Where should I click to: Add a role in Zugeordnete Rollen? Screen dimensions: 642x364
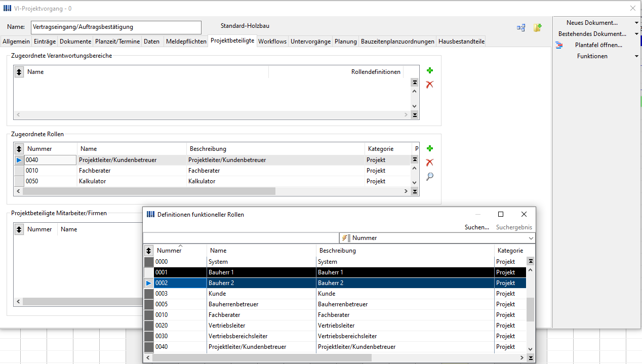click(x=430, y=149)
